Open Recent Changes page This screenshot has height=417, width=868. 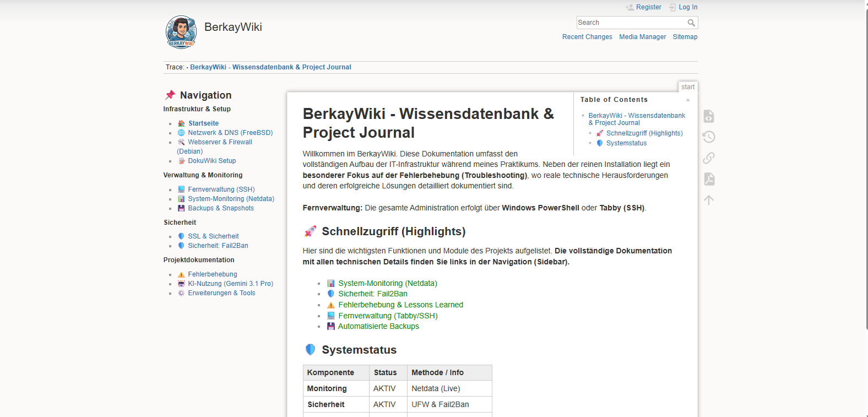click(587, 37)
